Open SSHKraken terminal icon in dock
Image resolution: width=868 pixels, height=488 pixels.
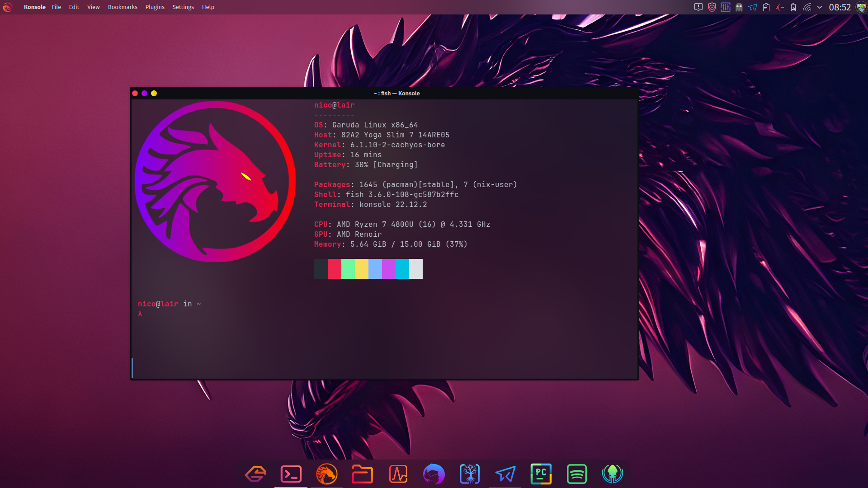[613, 474]
